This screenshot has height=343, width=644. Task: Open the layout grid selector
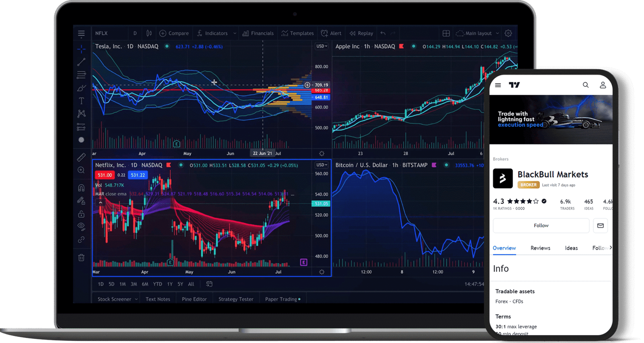(x=446, y=33)
